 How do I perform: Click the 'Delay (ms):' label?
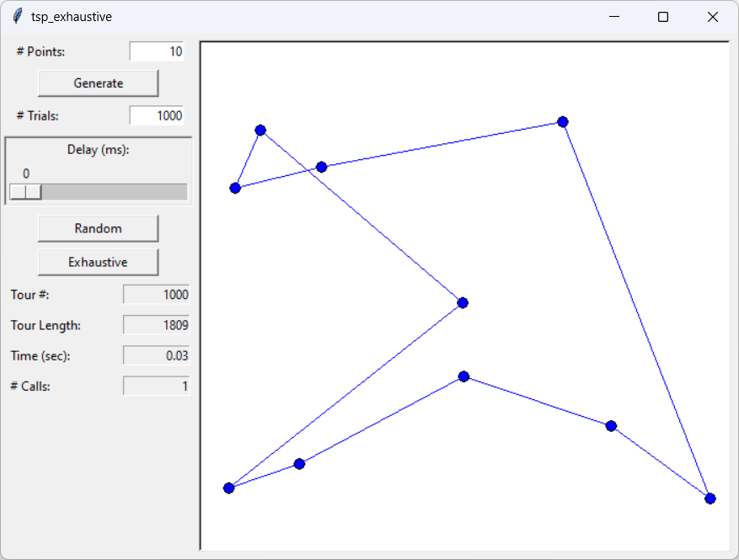pos(98,150)
